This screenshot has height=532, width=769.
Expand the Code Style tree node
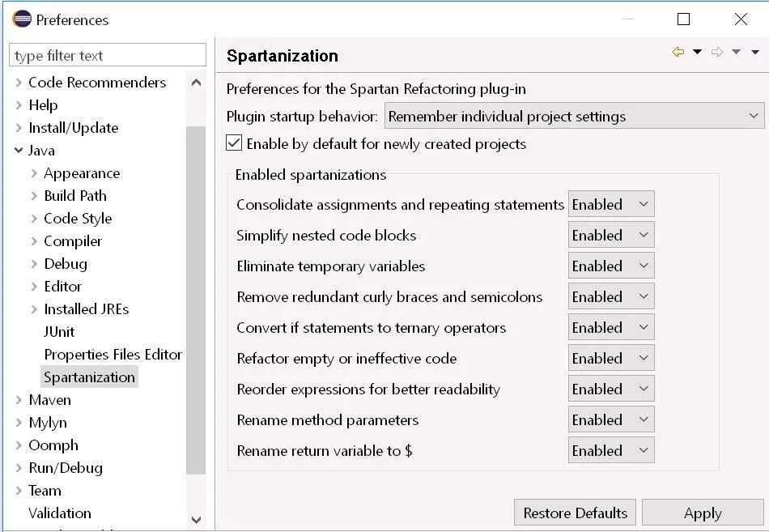(34, 218)
